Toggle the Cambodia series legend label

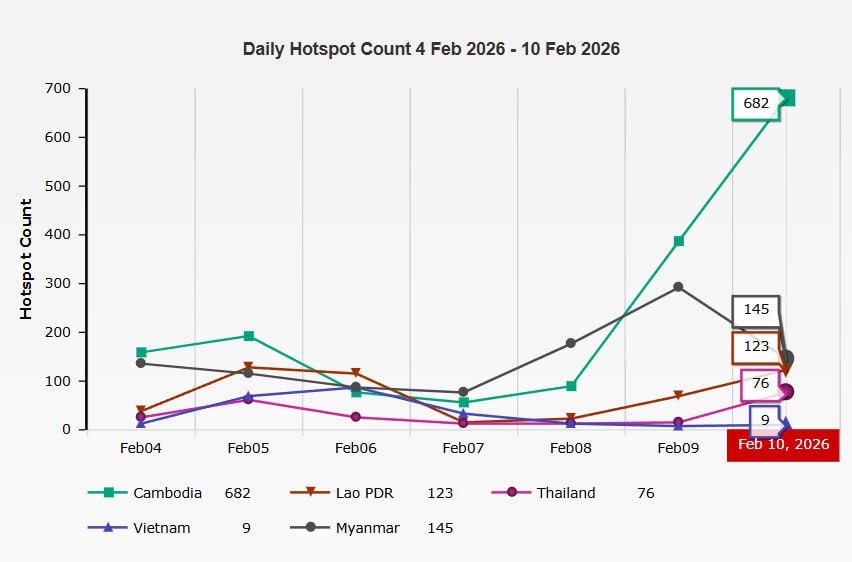(167, 493)
